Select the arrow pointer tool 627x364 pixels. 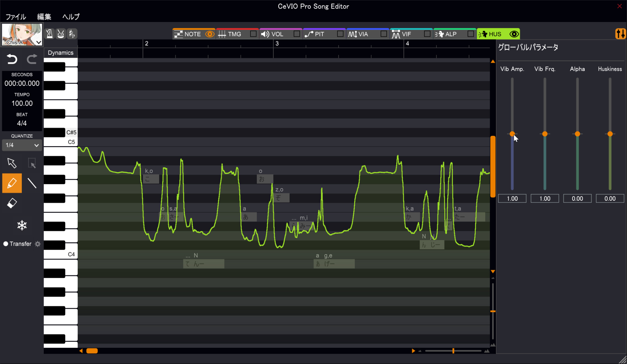click(x=12, y=163)
